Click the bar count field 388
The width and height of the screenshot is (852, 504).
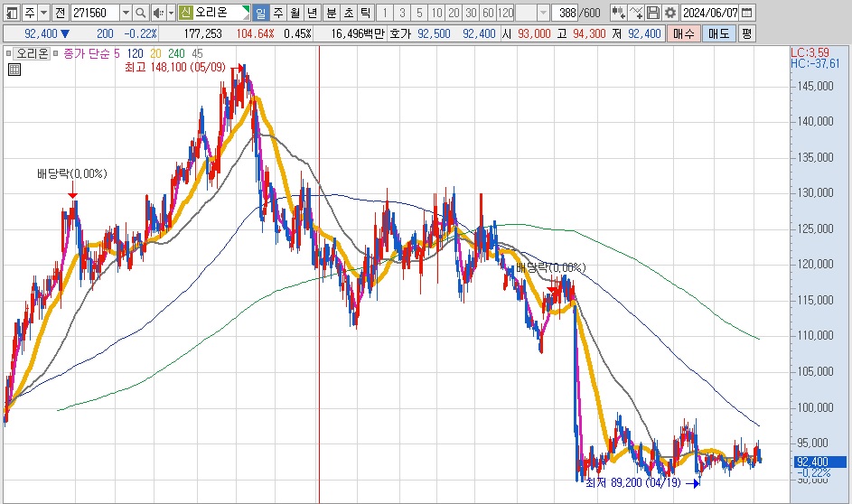click(565, 13)
